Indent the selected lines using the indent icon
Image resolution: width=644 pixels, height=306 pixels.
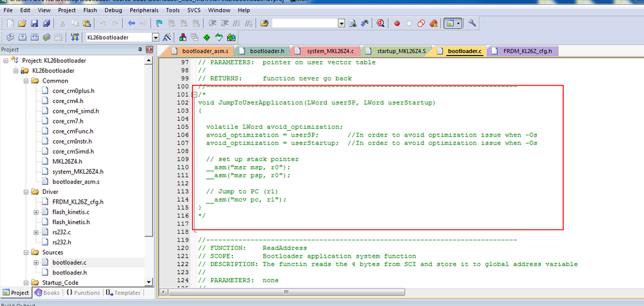pyautogui.click(x=212, y=23)
